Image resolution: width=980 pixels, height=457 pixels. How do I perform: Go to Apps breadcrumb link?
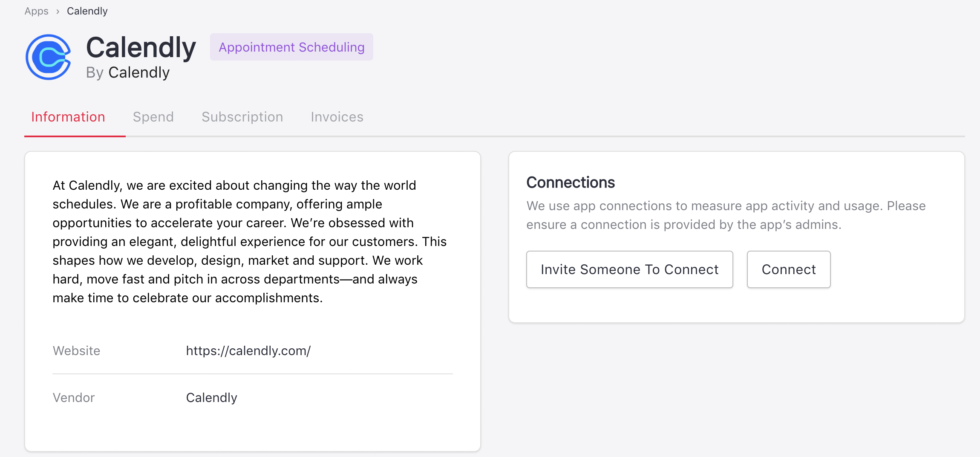(x=36, y=11)
